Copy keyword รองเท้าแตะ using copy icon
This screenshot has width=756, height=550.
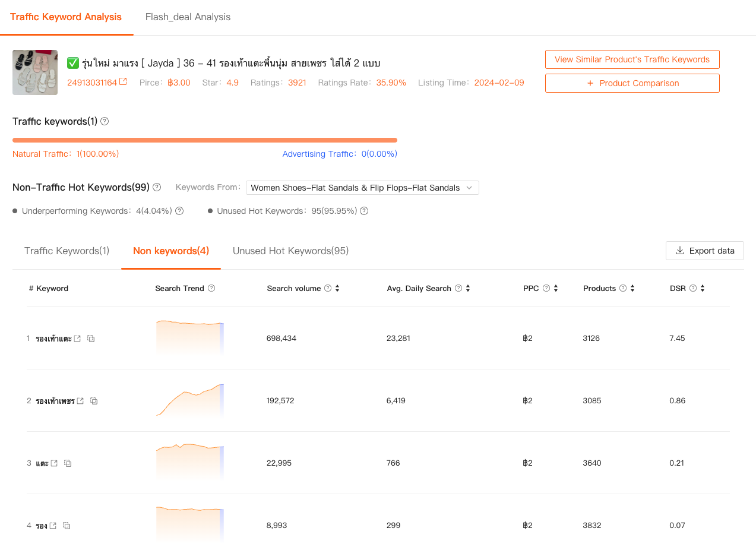click(91, 339)
